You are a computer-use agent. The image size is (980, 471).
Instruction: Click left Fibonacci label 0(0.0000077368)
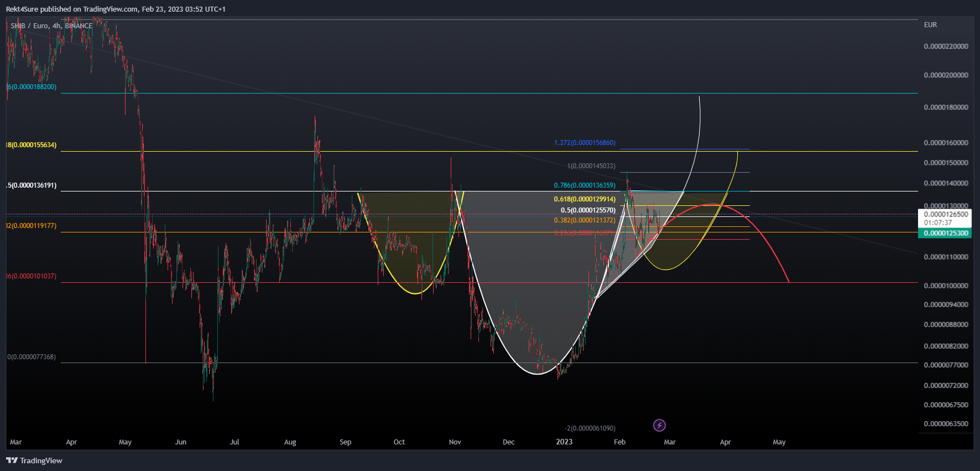click(x=32, y=357)
